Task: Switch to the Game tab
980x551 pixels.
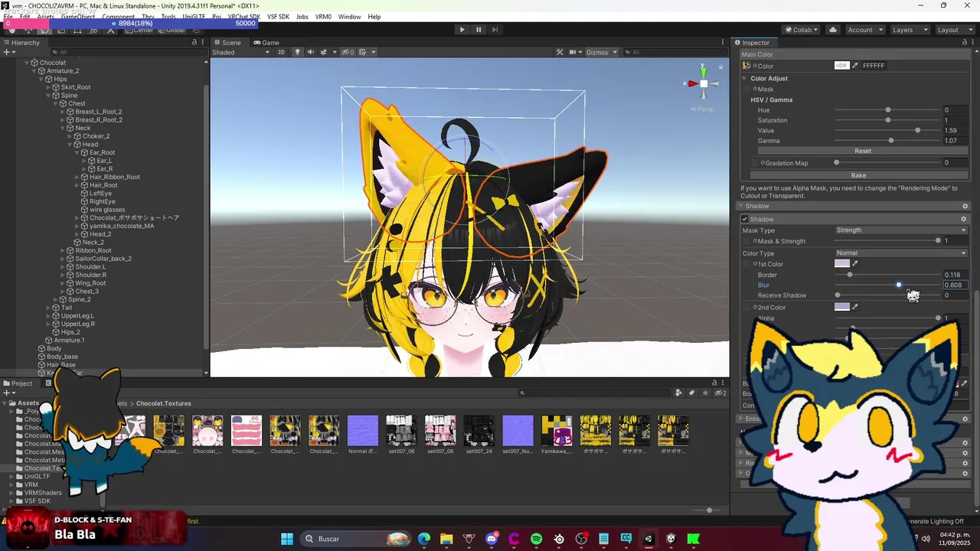Action: click(x=266, y=43)
